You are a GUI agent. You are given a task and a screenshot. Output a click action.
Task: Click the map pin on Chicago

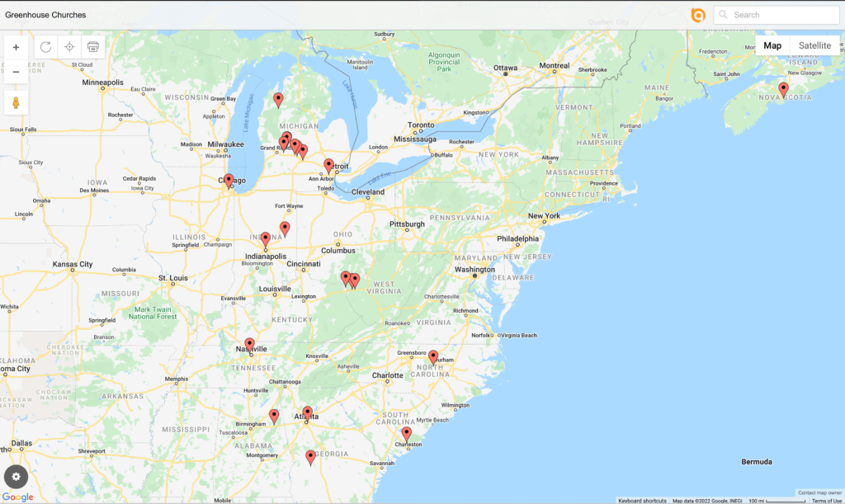pos(229,181)
